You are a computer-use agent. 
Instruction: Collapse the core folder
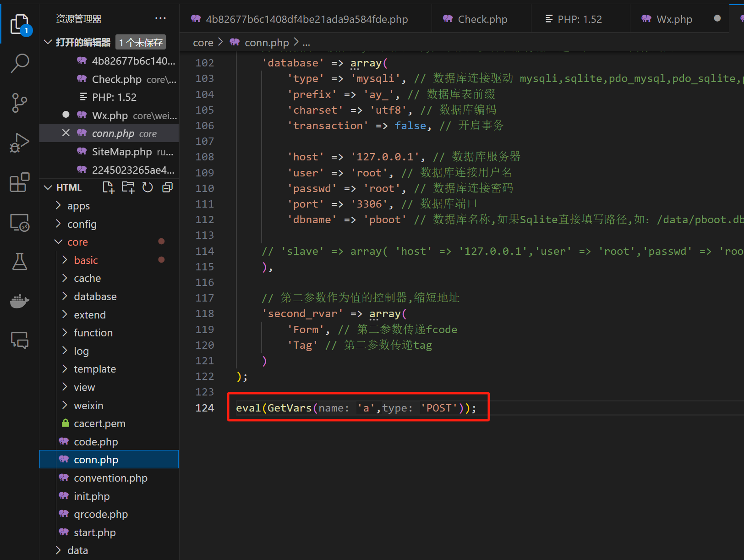click(x=58, y=242)
